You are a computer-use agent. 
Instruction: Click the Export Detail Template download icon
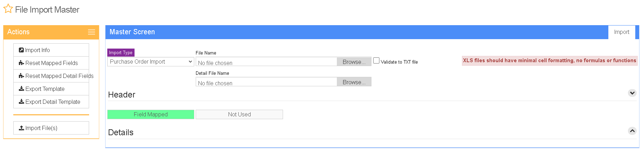click(x=21, y=102)
